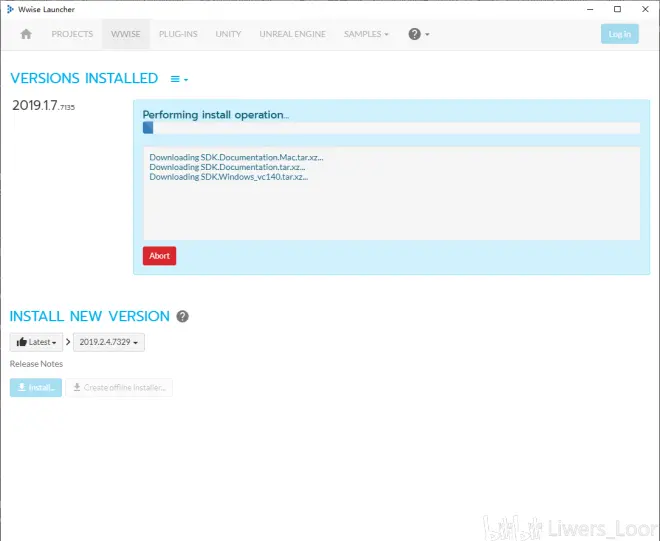This screenshot has width=660, height=541.
Task: Click the Install New Version help icon
Action: coord(182,316)
